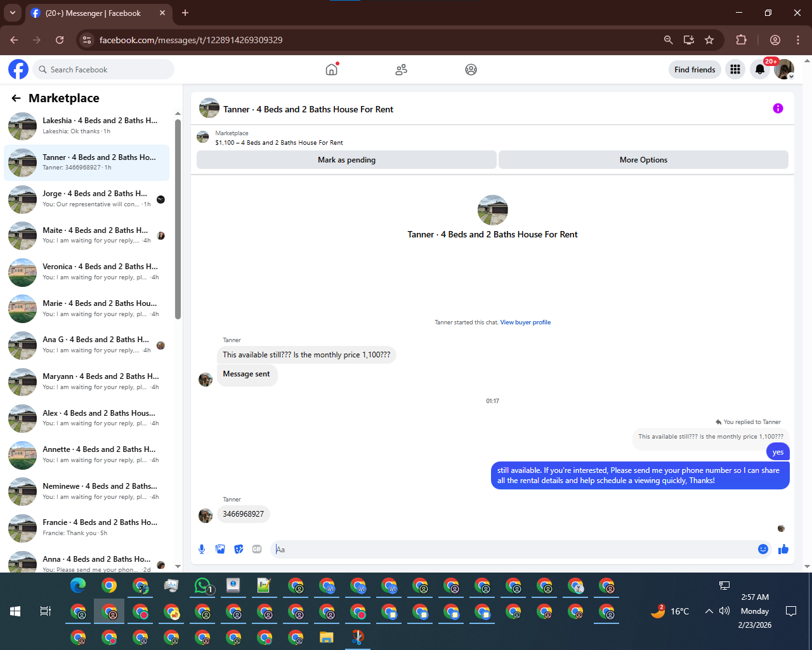This screenshot has width=812, height=650.
Task: Click the conversation list scroll-down arrow
Action: point(178,566)
